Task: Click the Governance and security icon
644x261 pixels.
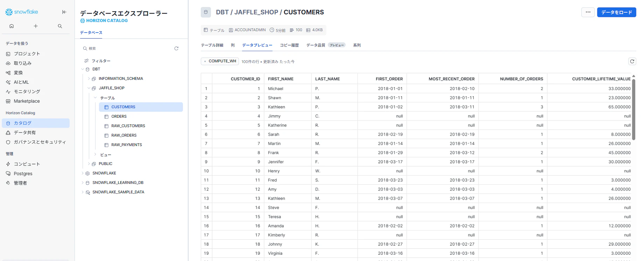Action: tap(8, 142)
